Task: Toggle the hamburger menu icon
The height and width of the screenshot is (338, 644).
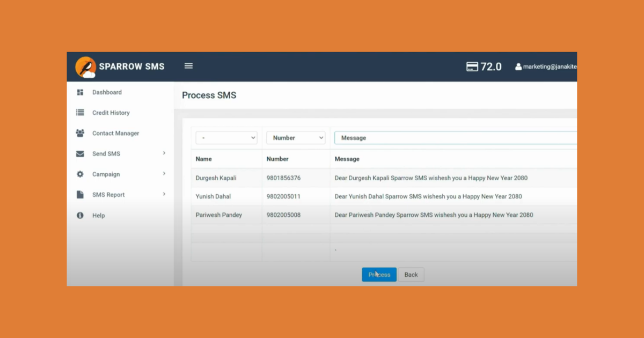Action: [188, 66]
